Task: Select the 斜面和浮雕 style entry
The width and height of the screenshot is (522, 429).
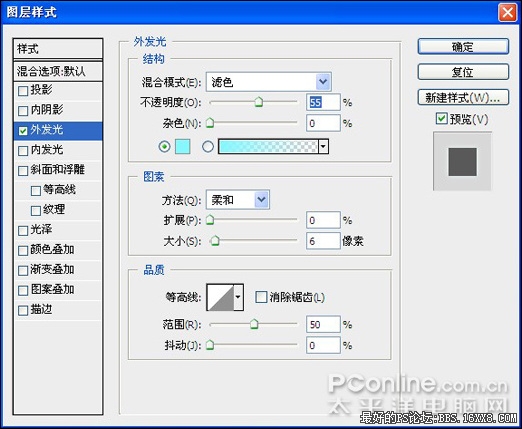Action: 58,170
